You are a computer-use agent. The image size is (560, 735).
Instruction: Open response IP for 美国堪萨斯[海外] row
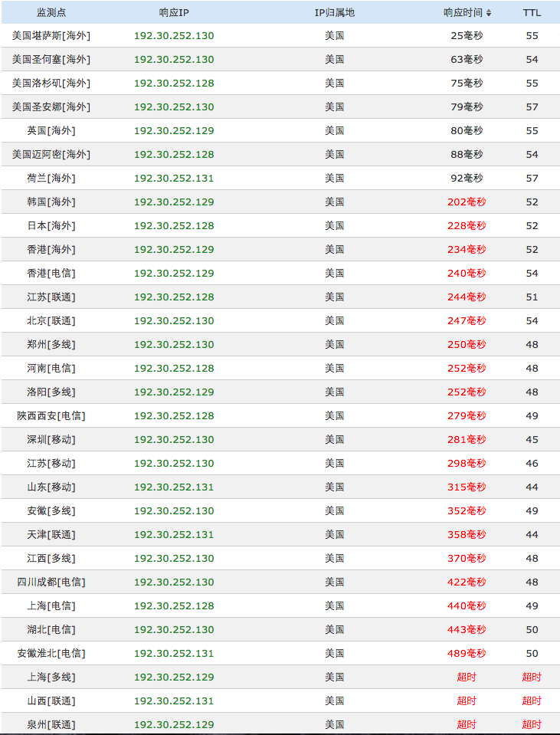click(x=174, y=35)
